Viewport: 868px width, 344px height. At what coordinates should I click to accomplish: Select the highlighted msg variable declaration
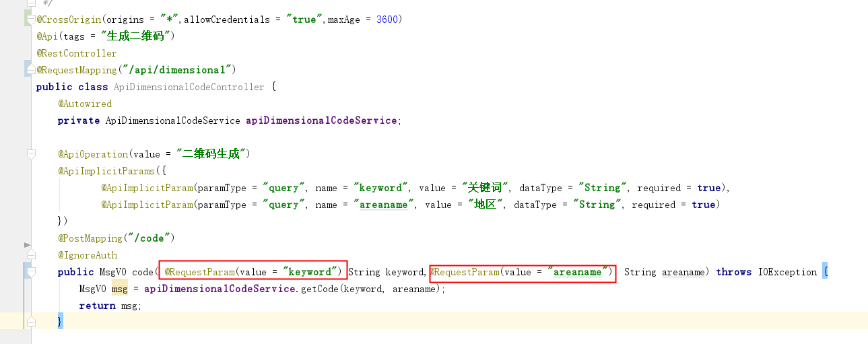point(120,289)
